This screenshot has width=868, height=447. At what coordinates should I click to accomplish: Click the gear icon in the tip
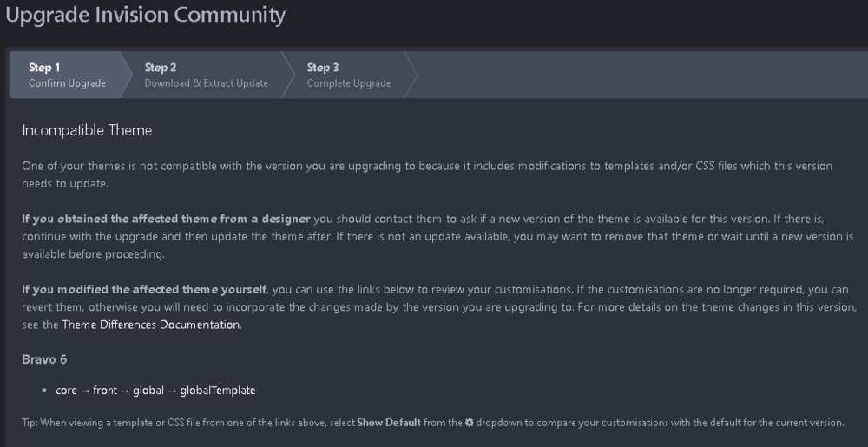tap(470, 423)
